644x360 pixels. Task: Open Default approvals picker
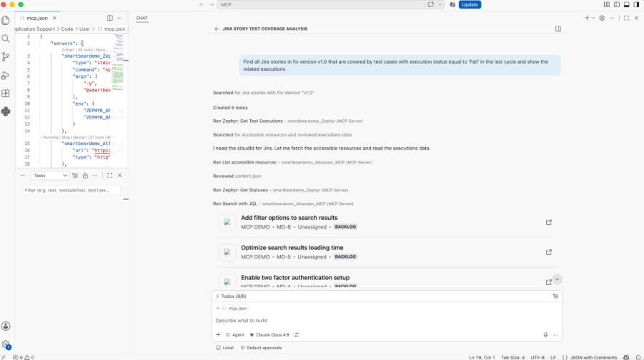click(261, 348)
